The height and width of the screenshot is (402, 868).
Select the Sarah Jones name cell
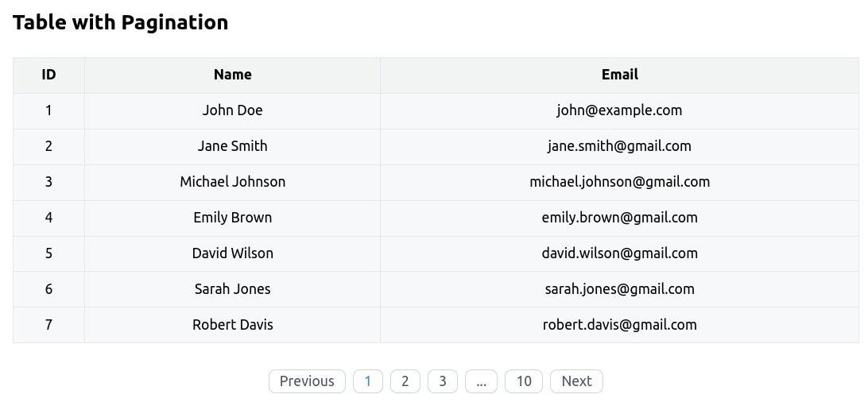point(232,289)
